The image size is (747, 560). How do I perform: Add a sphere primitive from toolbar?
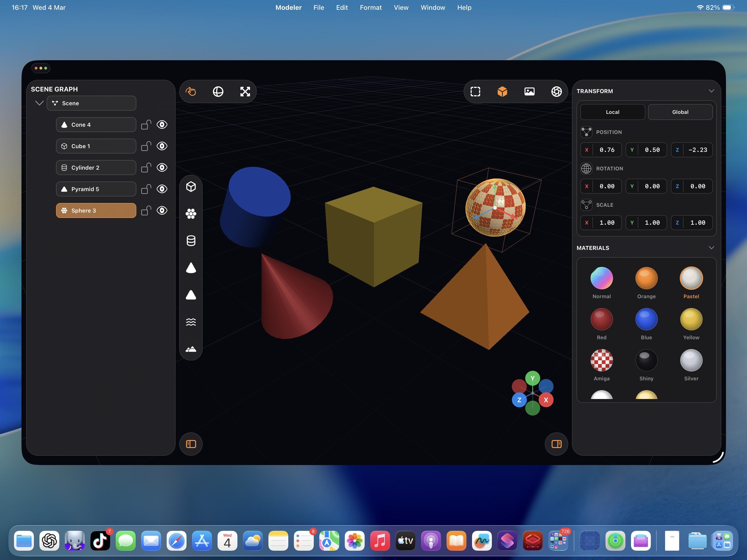tap(191, 214)
